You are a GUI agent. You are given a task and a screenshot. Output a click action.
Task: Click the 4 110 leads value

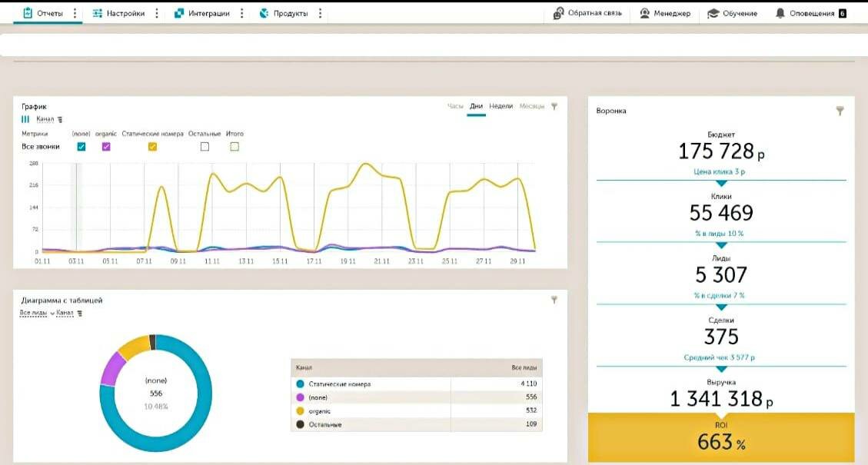coord(529,384)
